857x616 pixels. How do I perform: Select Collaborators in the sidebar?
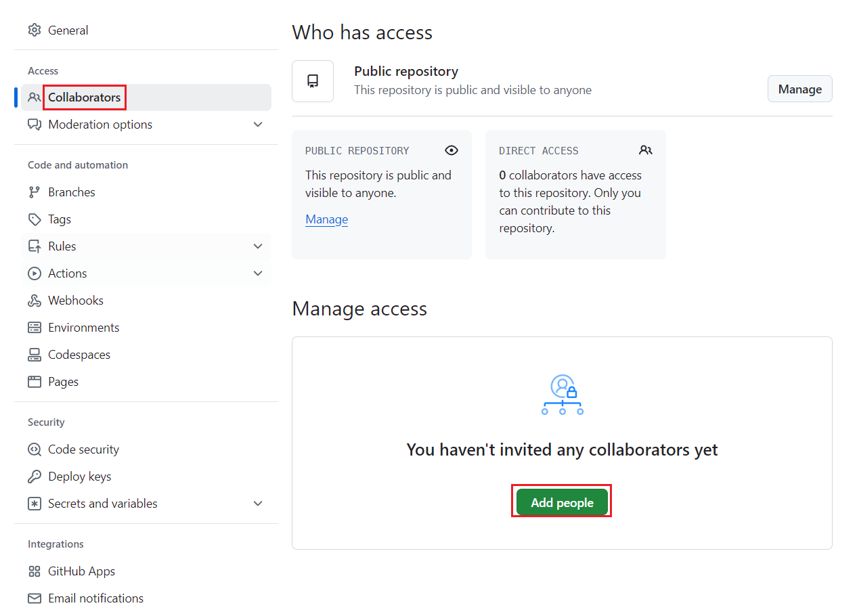coord(146,97)
